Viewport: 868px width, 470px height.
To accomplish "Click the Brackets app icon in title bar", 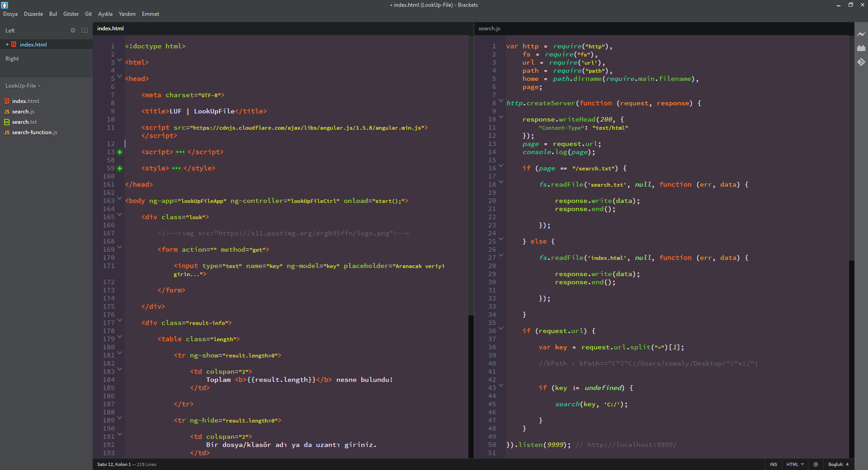I will tap(5, 5).
